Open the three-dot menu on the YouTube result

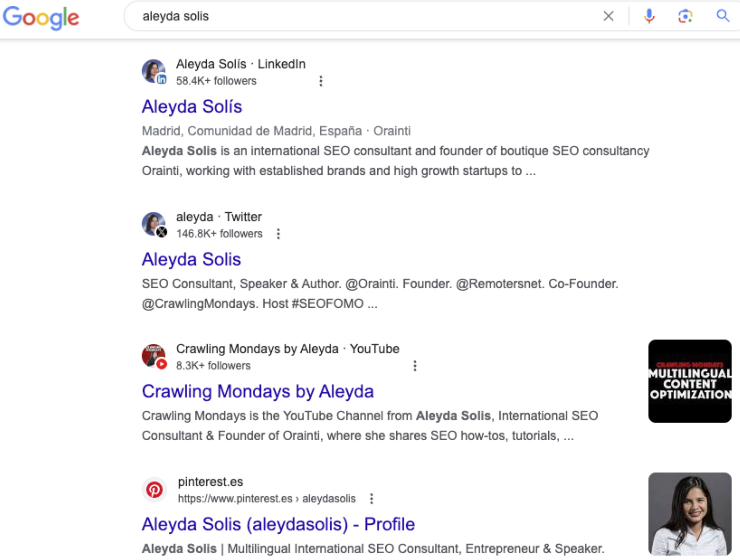pyautogui.click(x=415, y=366)
